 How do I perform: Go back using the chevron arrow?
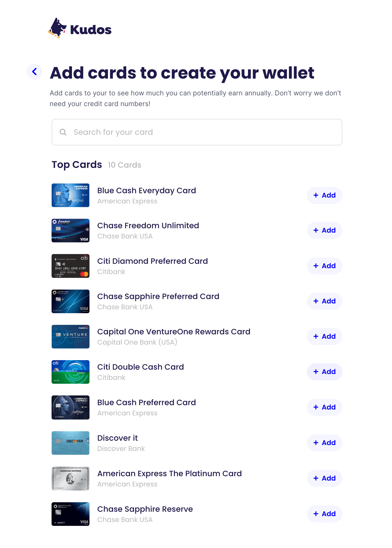(35, 72)
